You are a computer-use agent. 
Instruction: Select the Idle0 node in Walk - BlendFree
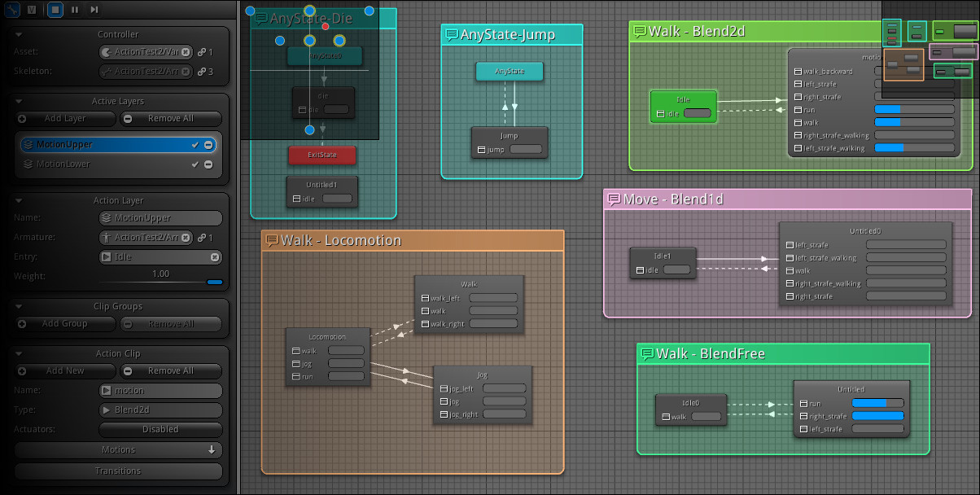[691, 410]
